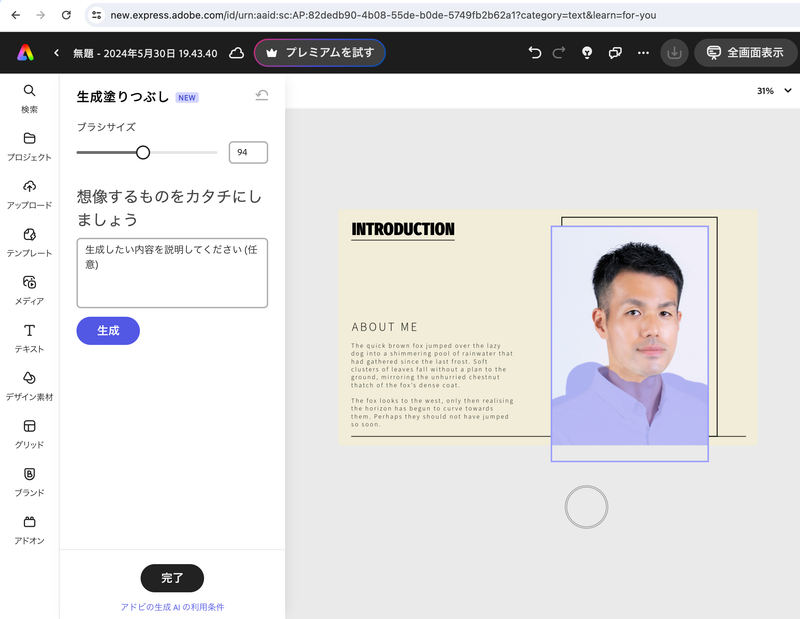The width and height of the screenshot is (800, 619).
Task: Open the three-dot overflow menu
Action: [643, 52]
